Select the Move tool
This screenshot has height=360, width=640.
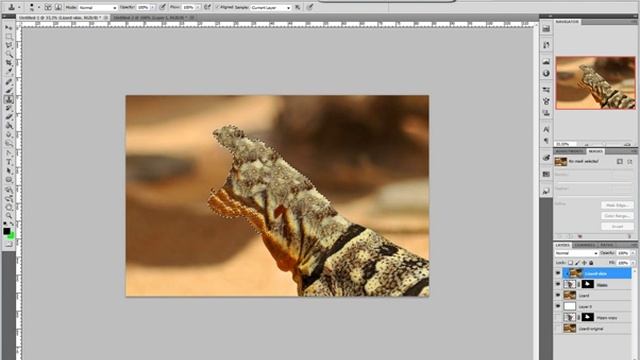(9, 28)
